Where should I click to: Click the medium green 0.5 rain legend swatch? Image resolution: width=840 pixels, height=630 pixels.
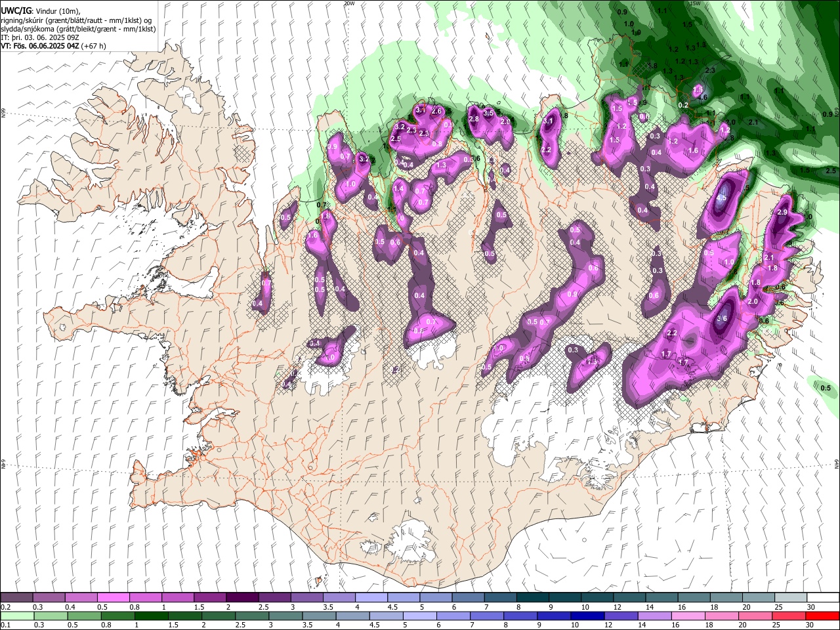point(84,616)
